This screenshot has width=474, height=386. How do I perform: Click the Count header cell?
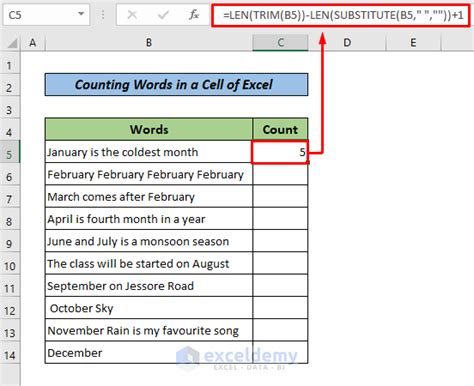click(280, 129)
